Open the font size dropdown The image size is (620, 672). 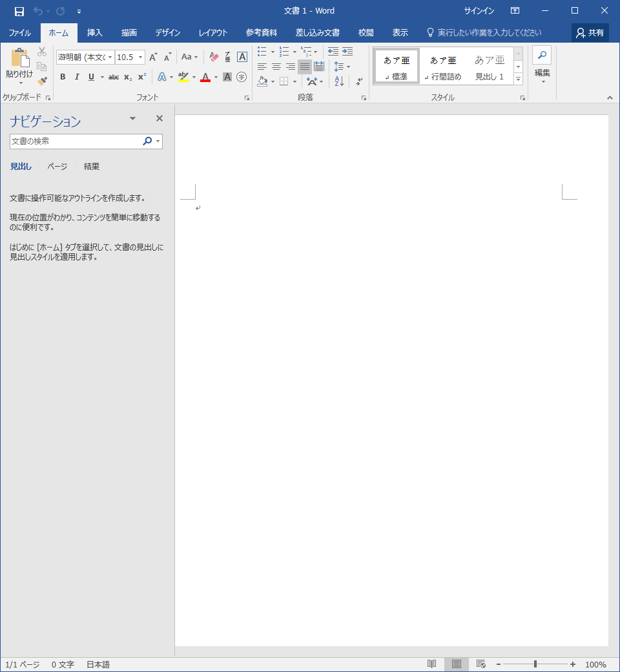coord(140,58)
